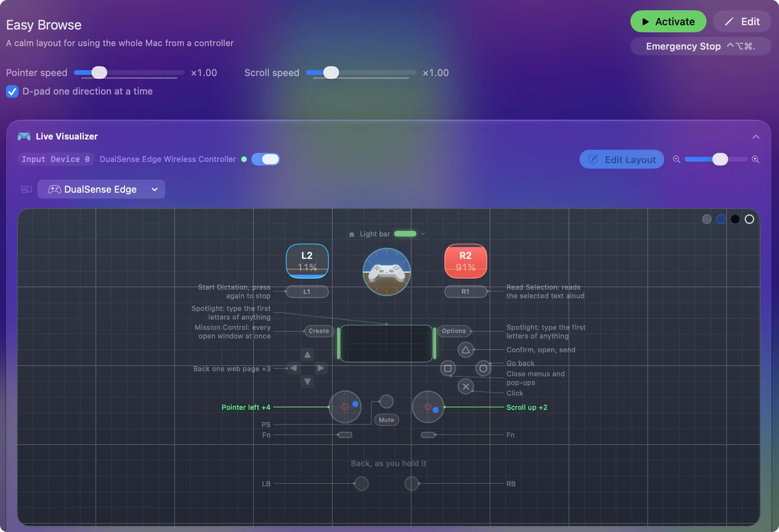Click the left Fn button on controller
Screen dimensions: 779x532
(x=345, y=435)
